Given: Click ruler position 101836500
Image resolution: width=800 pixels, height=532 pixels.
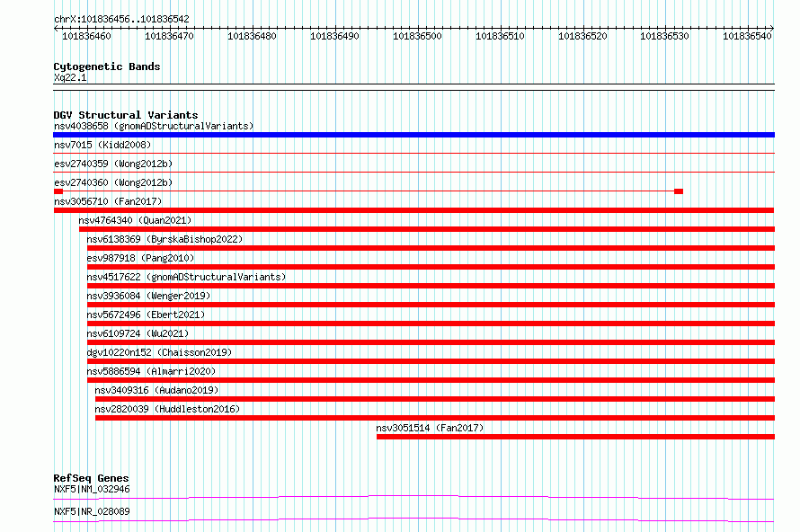Looking at the screenshot, I should [x=417, y=36].
